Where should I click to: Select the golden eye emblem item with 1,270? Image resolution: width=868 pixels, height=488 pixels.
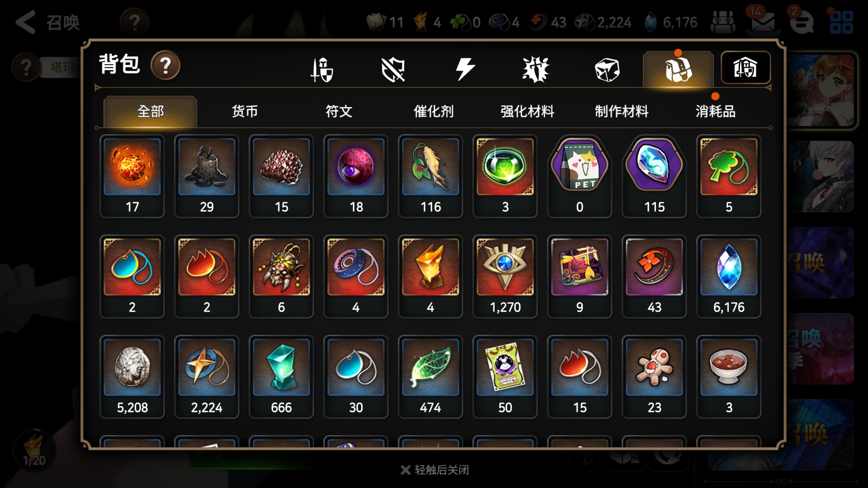pyautogui.click(x=505, y=277)
